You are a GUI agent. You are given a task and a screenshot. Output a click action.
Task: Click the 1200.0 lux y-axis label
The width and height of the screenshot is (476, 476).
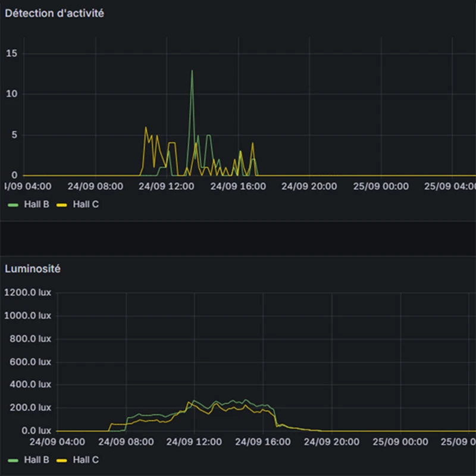point(27,292)
